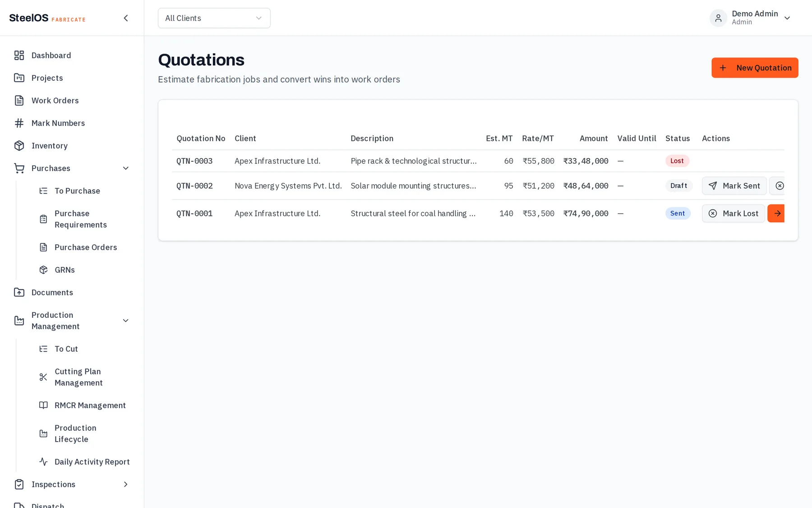The width and height of the screenshot is (812, 508).
Task: Click the Demo Admin user avatar icon
Action: pos(718,18)
